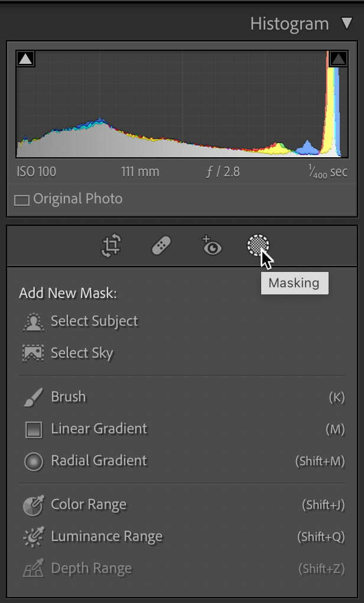Select the Crop Overlay tool icon

[x=112, y=245]
